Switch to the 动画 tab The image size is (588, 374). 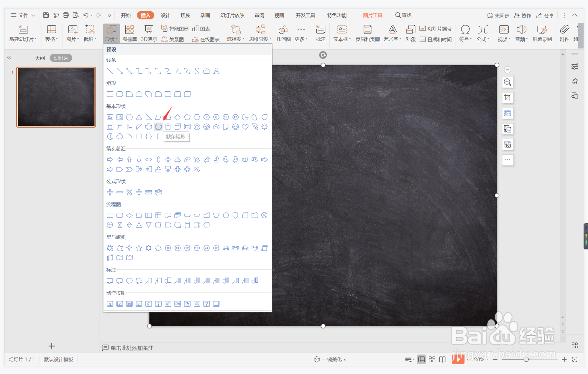(x=205, y=15)
